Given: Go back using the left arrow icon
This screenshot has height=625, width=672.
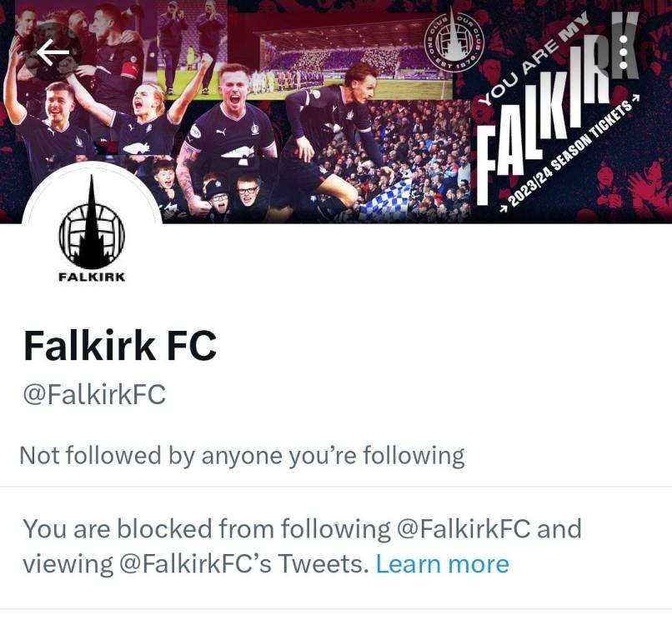Looking at the screenshot, I should [53, 52].
